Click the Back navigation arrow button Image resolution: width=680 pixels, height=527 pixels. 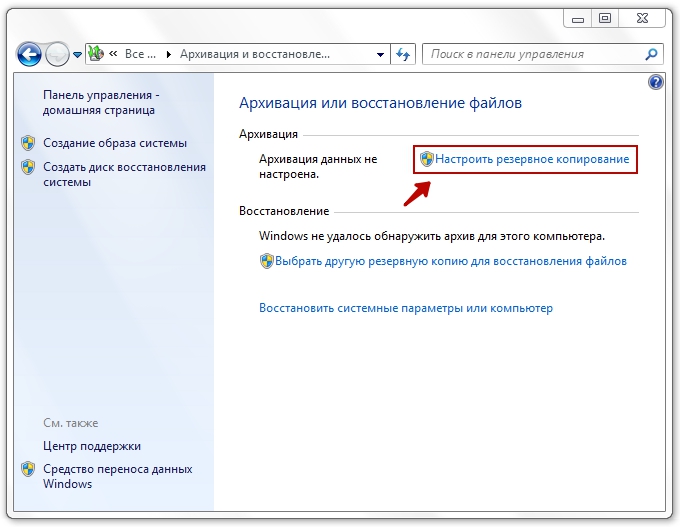pos(29,54)
